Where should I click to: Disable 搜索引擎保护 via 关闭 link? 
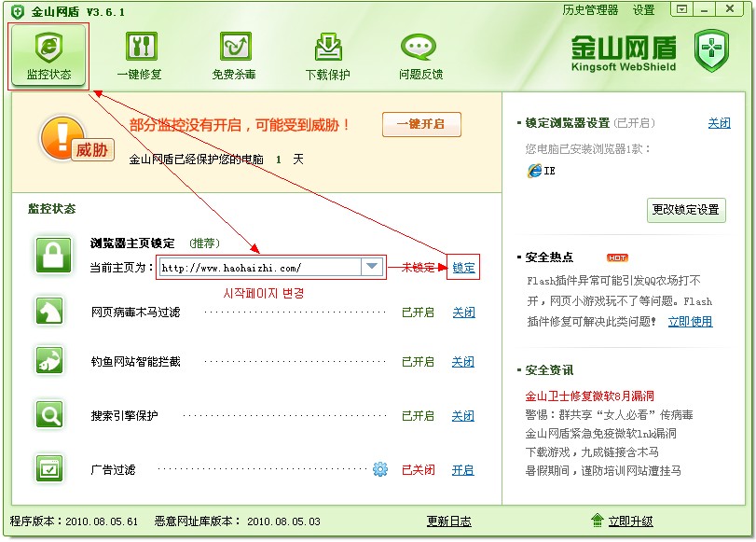point(463,415)
